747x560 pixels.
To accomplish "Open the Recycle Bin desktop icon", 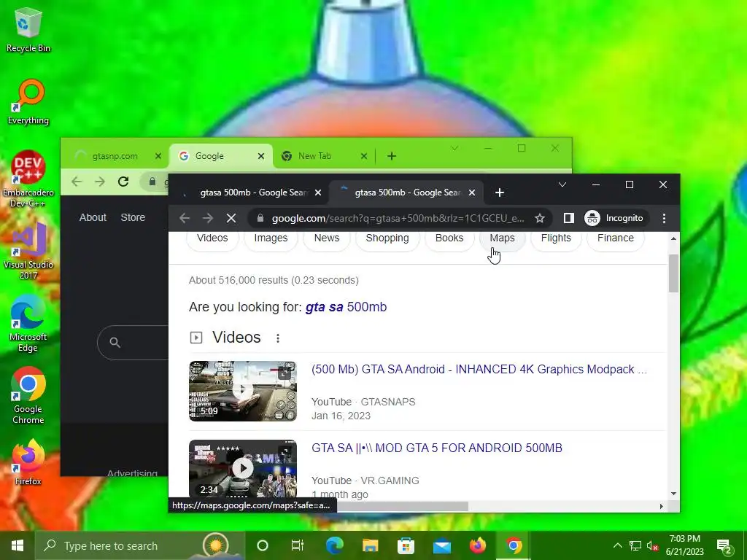I will pos(28,30).
